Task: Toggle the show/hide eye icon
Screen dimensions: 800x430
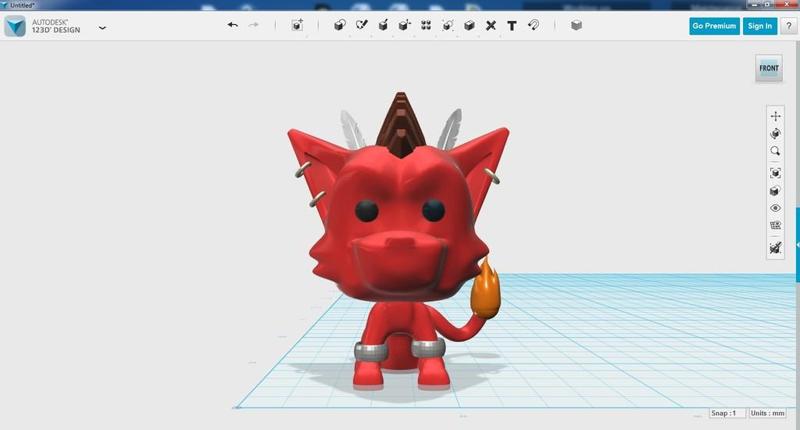Action: tap(776, 208)
